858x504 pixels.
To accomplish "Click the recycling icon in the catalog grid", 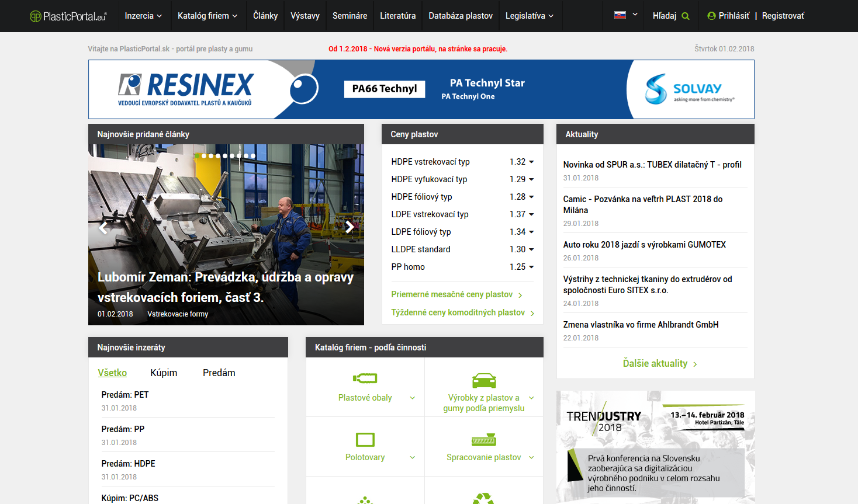I will pos(484,498).
